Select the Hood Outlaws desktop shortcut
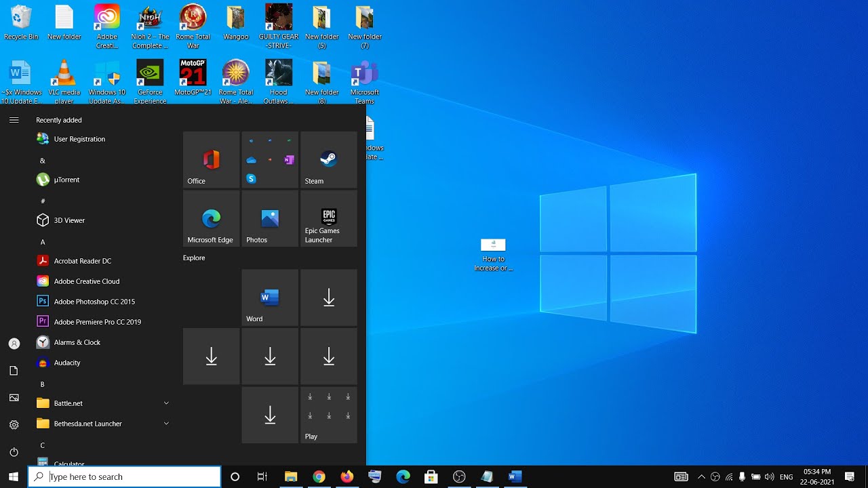The image size is (868, 488). (279, 82)
